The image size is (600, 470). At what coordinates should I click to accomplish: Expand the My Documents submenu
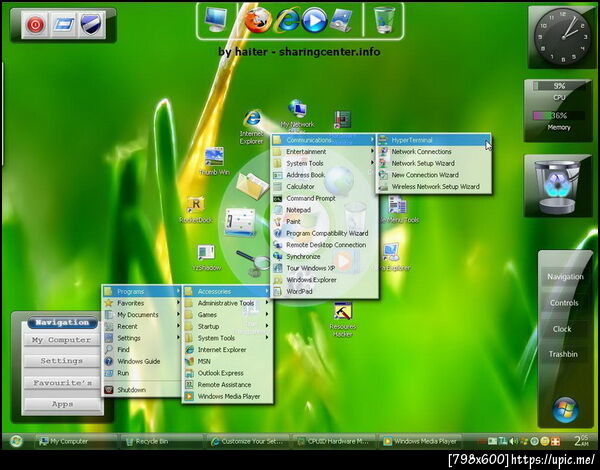[x=142, y=315]
